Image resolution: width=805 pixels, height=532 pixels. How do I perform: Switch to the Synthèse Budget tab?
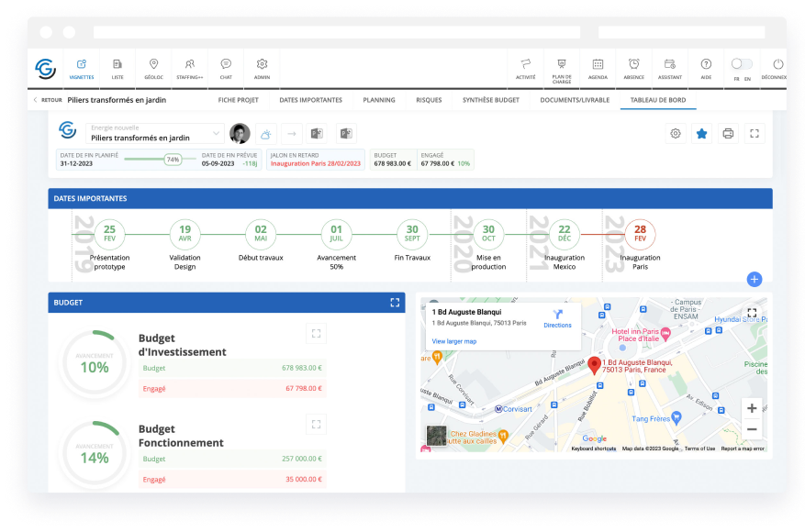point(490,100)
